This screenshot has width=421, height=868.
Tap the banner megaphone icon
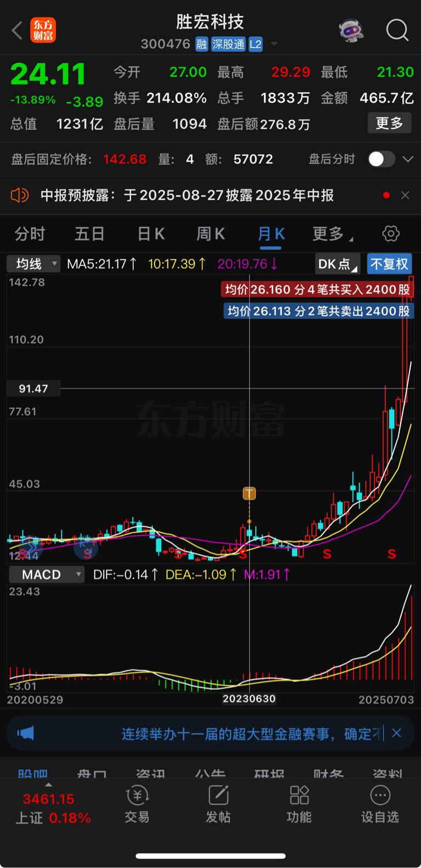[x=25, y=733]
